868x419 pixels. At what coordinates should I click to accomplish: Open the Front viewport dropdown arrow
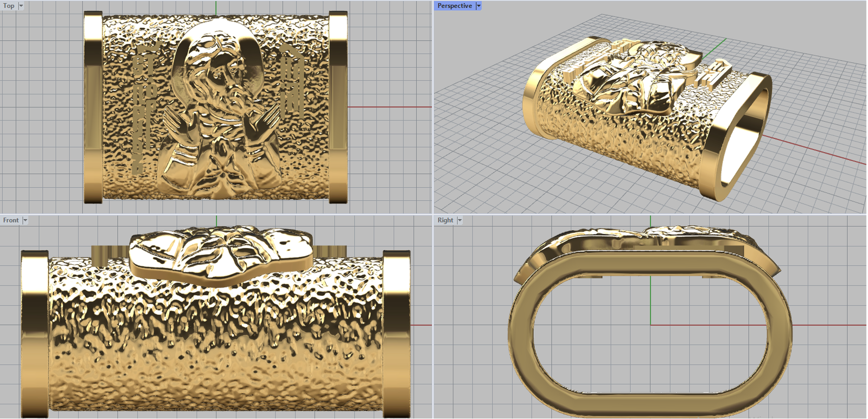25,220
